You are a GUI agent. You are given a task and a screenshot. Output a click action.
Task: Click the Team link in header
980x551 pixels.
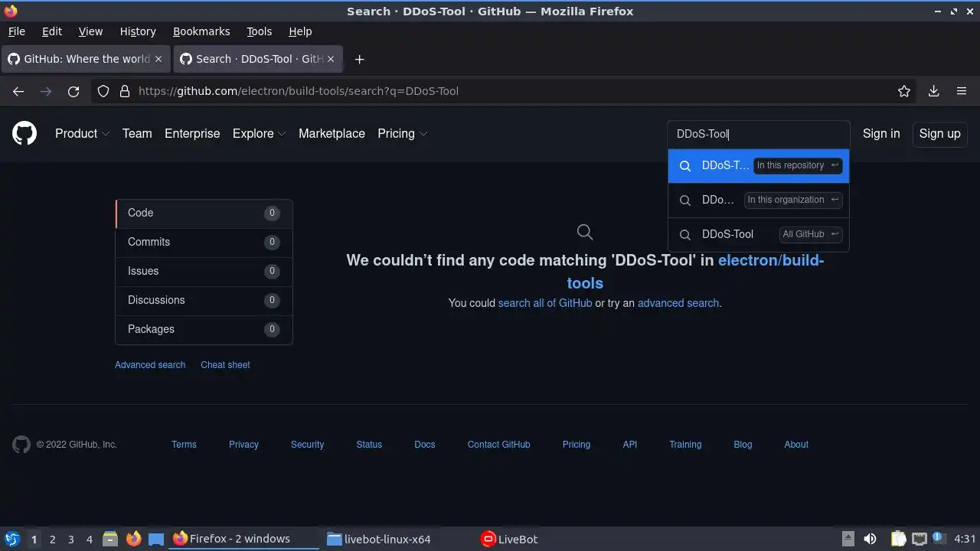[x=137, y=133]
